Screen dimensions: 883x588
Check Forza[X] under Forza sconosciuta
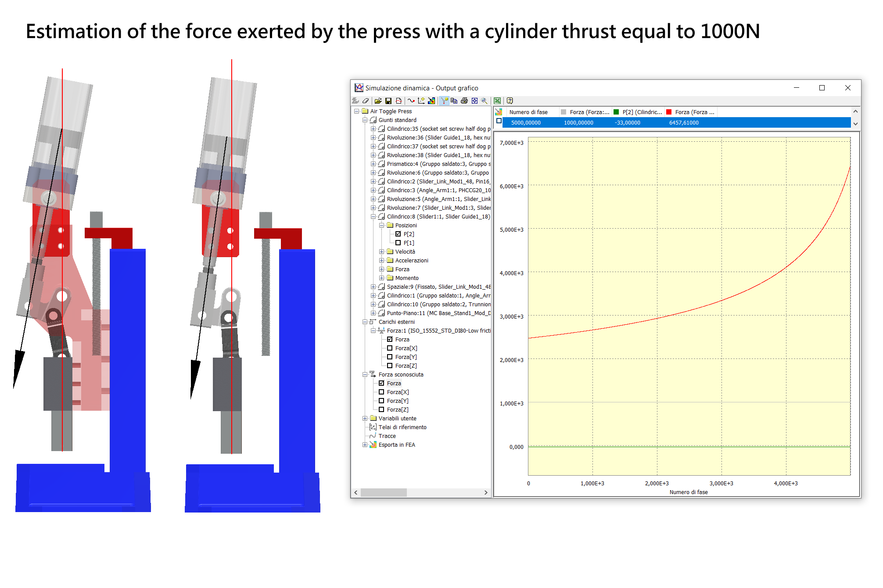pyautogui.click(x=381, y=392)
